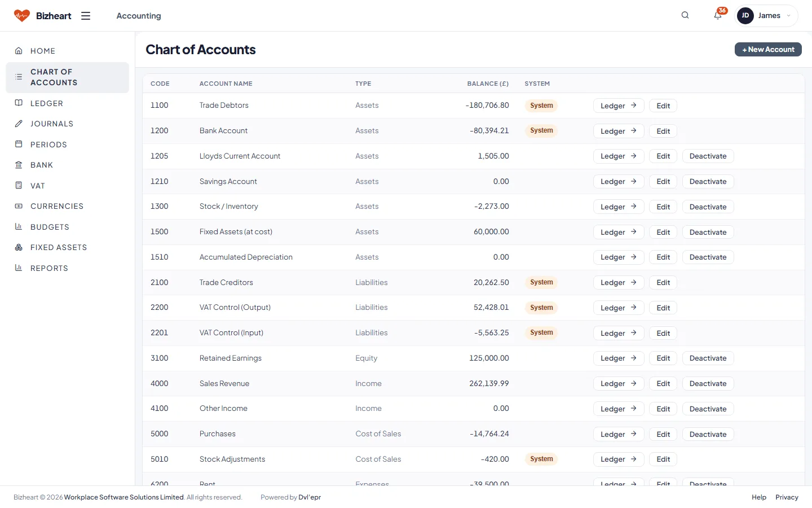Click the VAT calculator icon

tap(19, 185)
